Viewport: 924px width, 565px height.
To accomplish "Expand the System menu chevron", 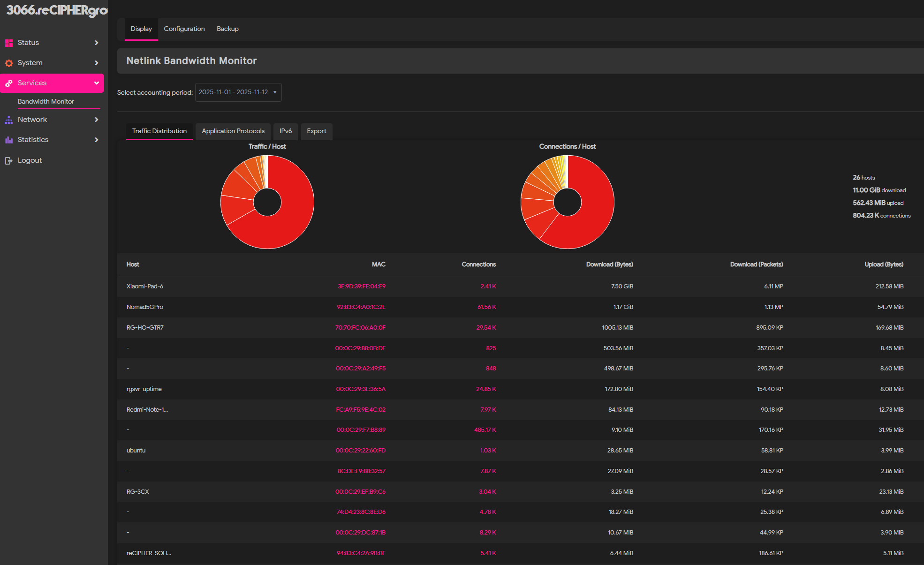I will pyautogui.click(x=96, y=63).
